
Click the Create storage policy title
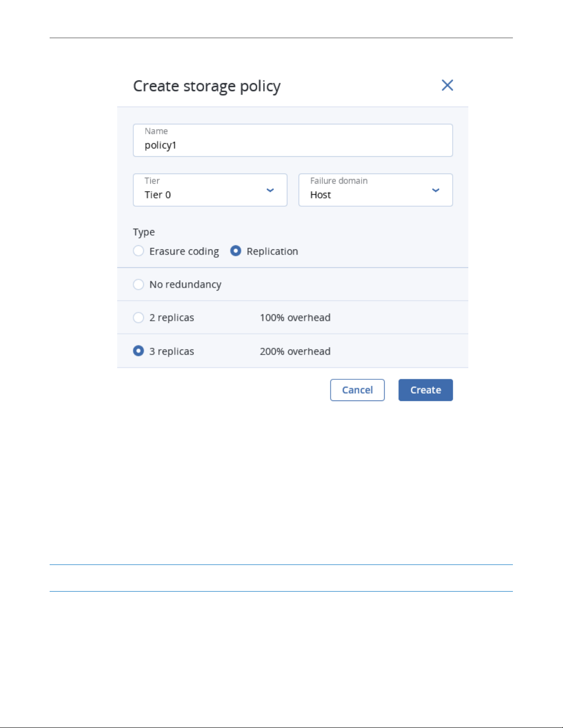(x=207, y=86)
